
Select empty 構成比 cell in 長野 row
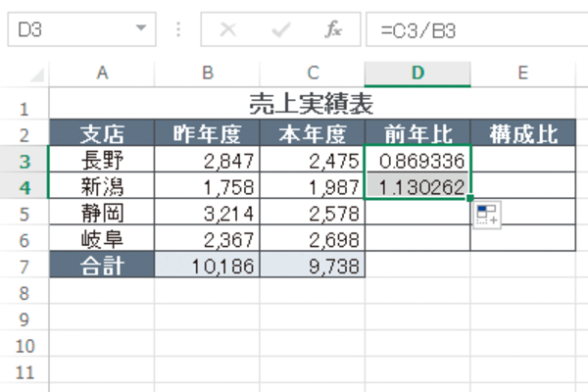click(x=523, y=159)
